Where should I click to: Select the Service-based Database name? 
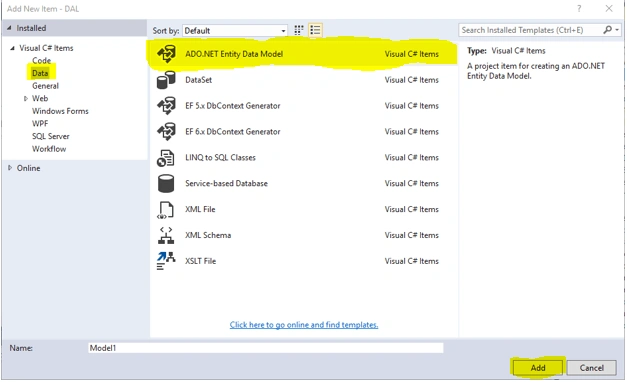tap(226, 184)
